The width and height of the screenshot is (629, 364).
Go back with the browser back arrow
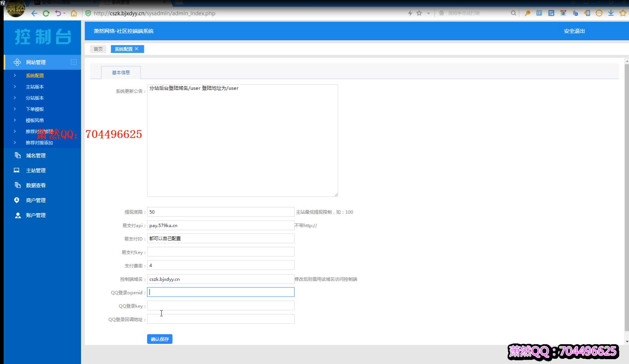point(34,13)
